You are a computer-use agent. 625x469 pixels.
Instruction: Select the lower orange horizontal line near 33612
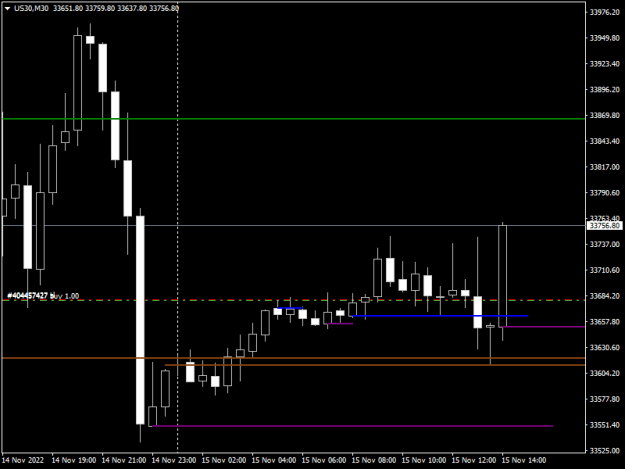point(375,365)
